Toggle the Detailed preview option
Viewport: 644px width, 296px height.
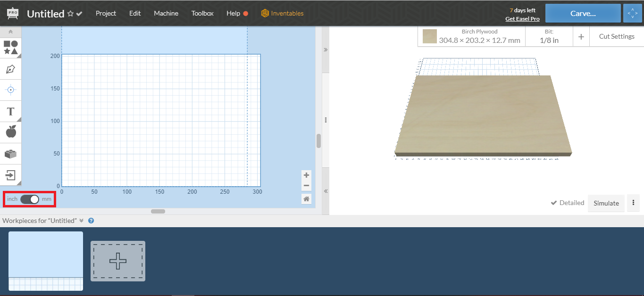tap(568, 203)
